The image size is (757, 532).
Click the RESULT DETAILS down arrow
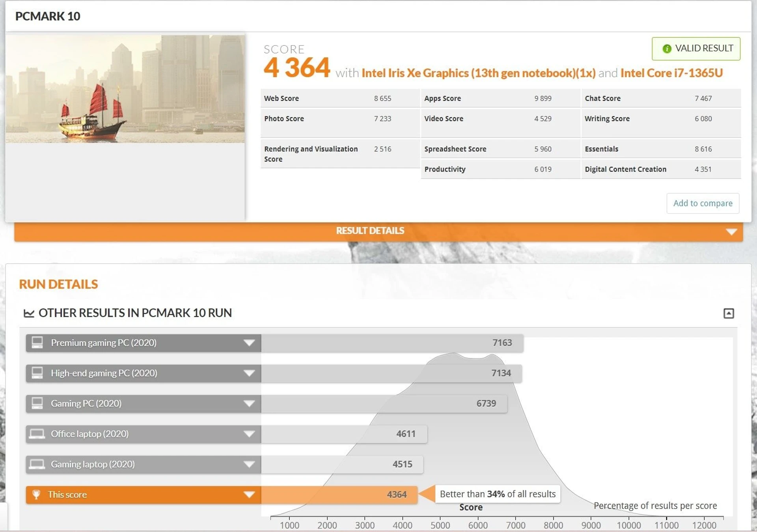(731, 231)
